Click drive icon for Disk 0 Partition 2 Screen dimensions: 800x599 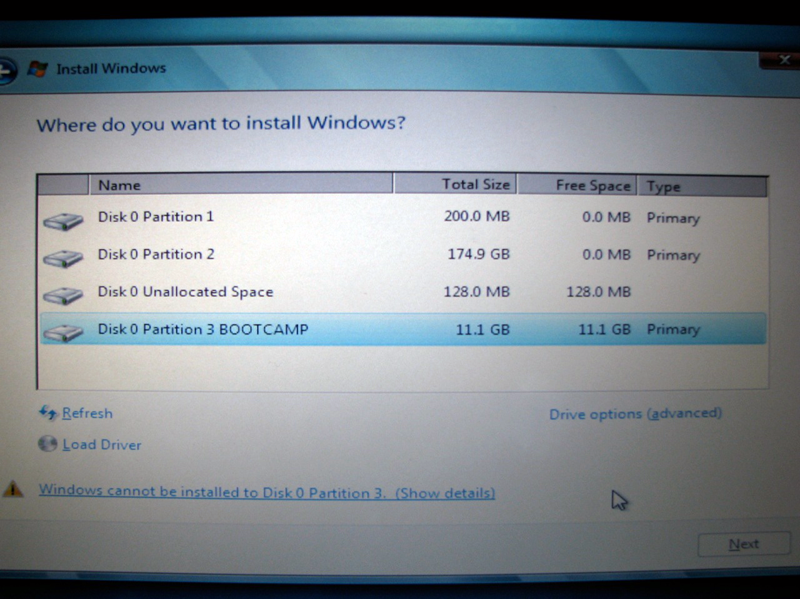63,259
